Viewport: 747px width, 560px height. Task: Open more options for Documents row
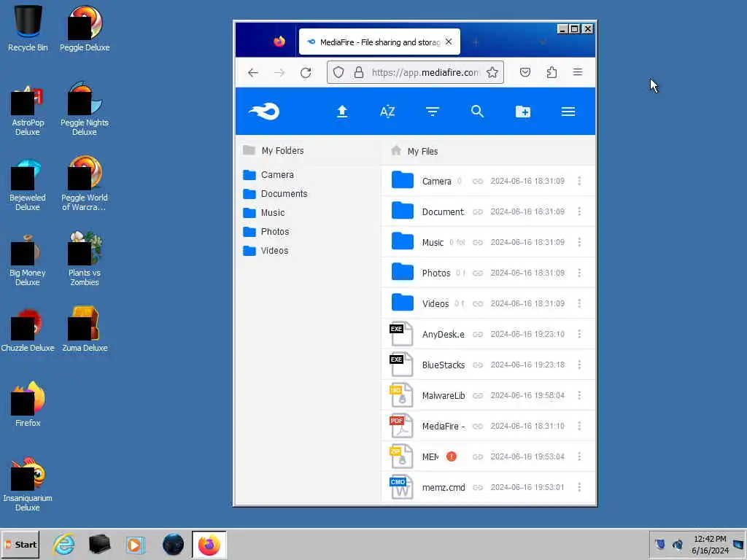coord(579,211)
